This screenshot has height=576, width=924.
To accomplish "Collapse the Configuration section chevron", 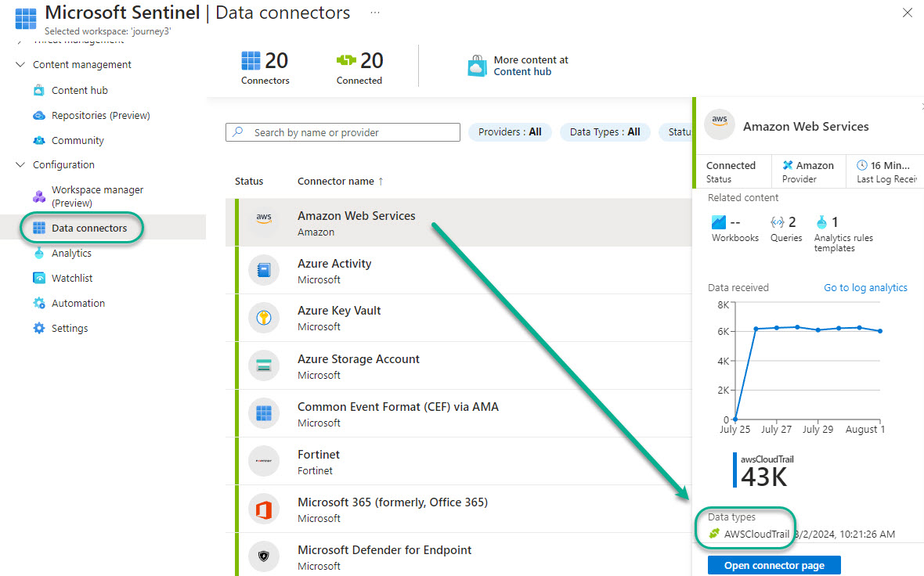I will point(20,165).
